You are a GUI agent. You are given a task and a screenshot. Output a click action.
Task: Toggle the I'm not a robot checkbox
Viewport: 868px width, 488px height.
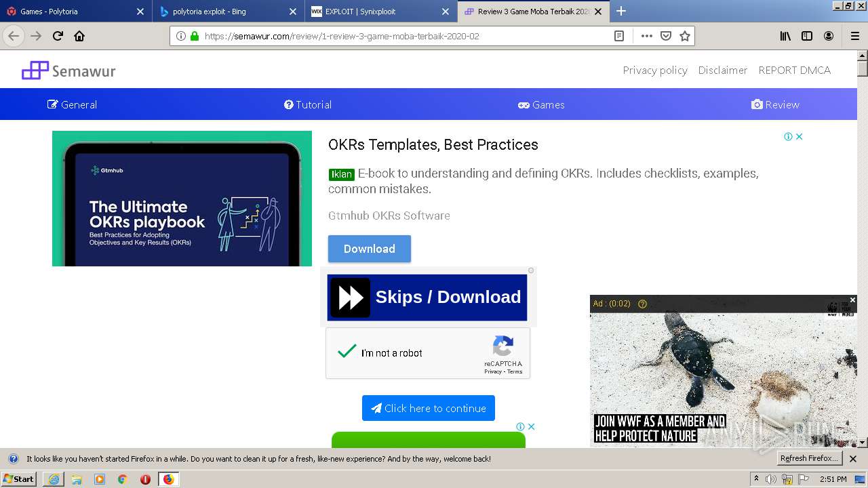[347, 352]
